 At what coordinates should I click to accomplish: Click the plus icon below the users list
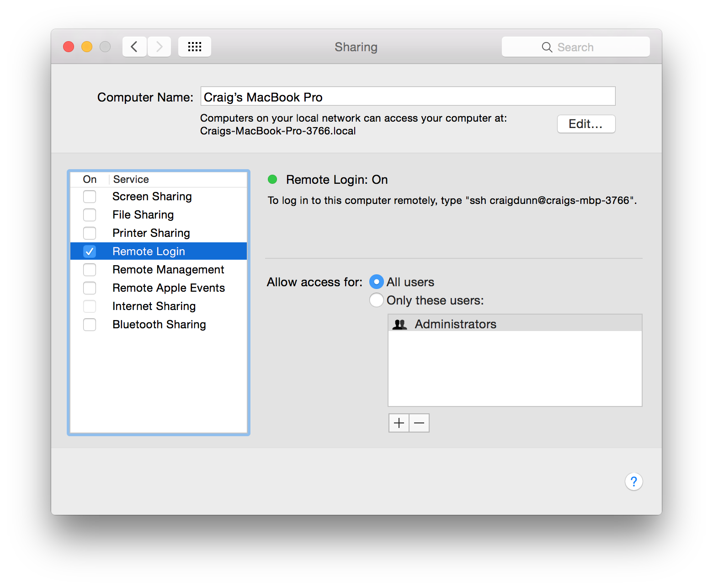399,422
